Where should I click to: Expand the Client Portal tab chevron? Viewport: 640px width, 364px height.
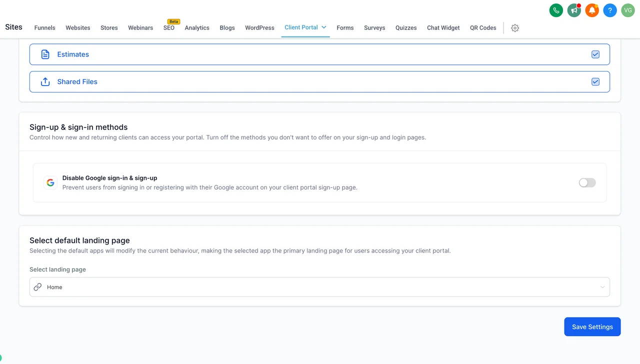tap(324, 27)
